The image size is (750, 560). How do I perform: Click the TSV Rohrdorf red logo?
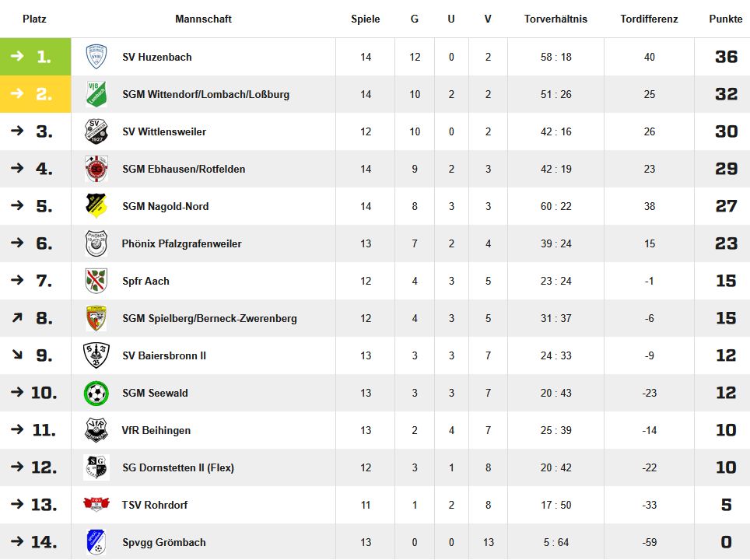point(96,505)
